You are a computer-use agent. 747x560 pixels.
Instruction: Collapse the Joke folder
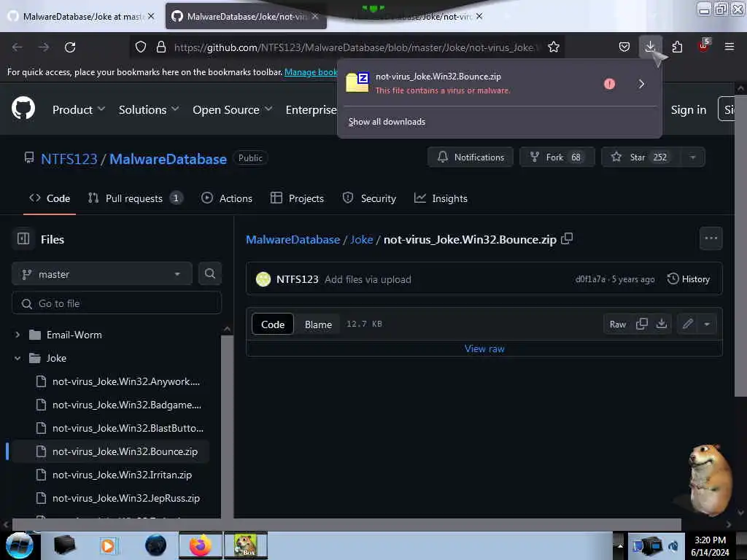click(18, 358)
